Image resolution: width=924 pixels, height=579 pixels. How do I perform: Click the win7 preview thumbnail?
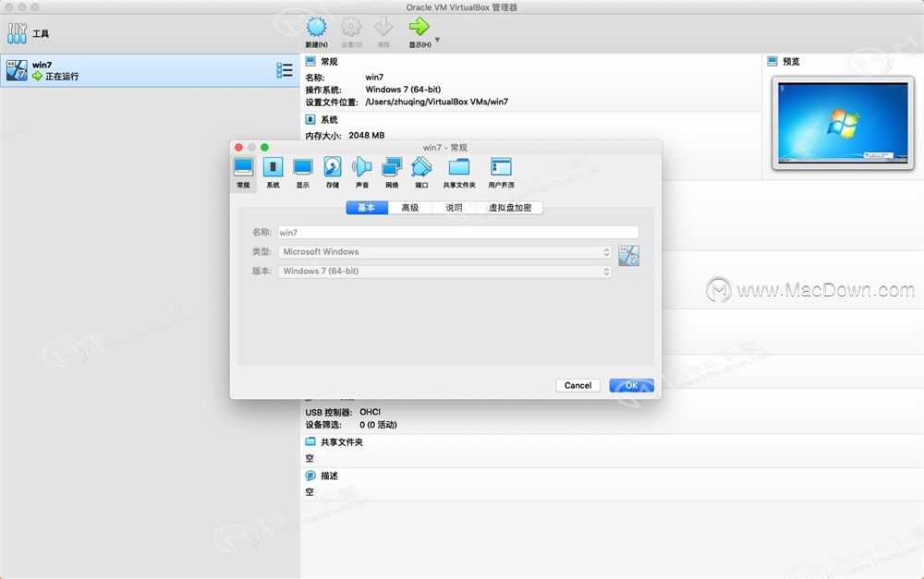843,123
